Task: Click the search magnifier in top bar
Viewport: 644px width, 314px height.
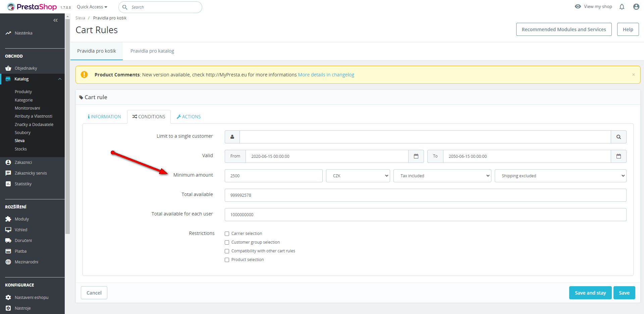Action: coord(125,7)
